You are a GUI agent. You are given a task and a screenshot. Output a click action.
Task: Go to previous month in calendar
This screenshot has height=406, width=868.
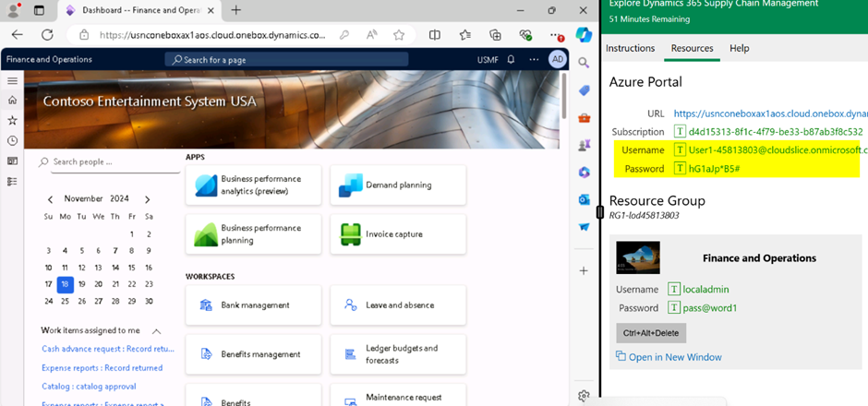(x=51, y=199)
